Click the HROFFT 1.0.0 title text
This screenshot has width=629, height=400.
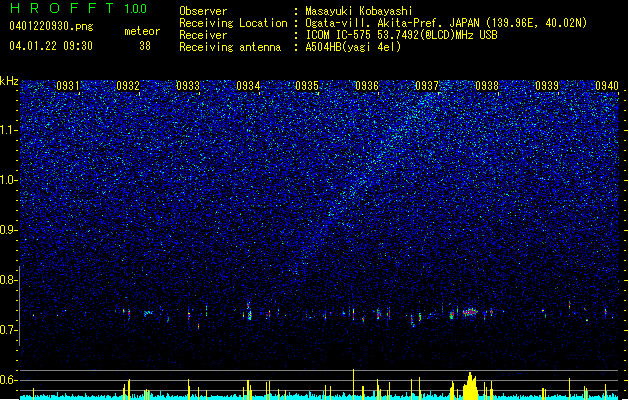(78, 8)
